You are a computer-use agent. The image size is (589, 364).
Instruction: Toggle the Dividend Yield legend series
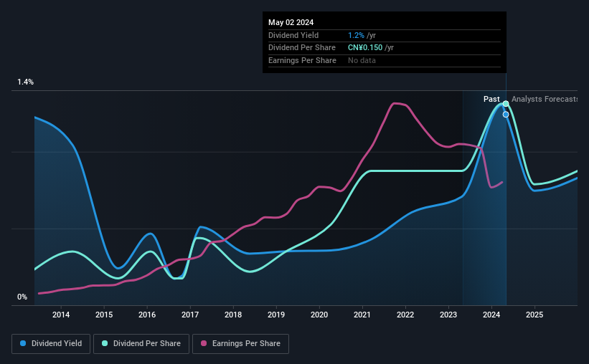click(51, 344)
